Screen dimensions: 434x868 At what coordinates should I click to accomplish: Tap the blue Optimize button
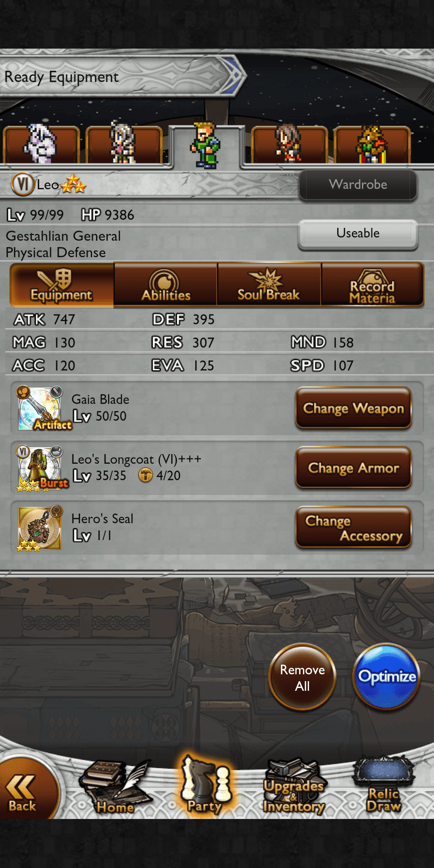[387, 677]
